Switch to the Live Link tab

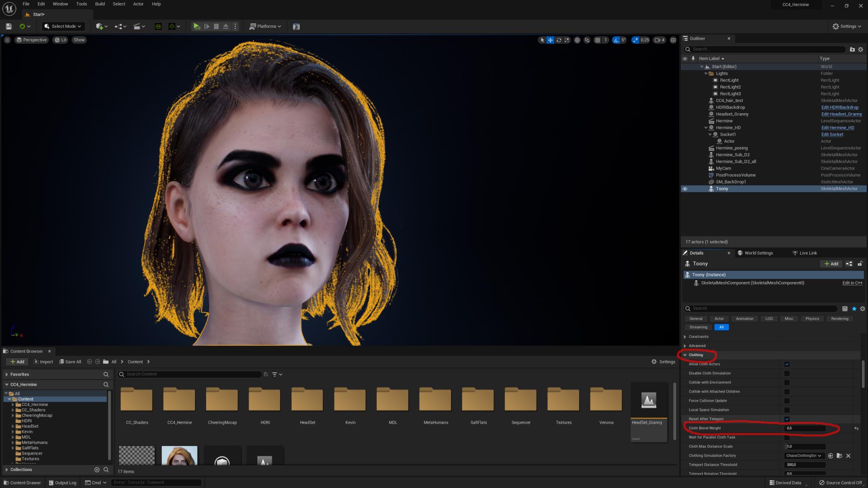(x=805, y=253)
